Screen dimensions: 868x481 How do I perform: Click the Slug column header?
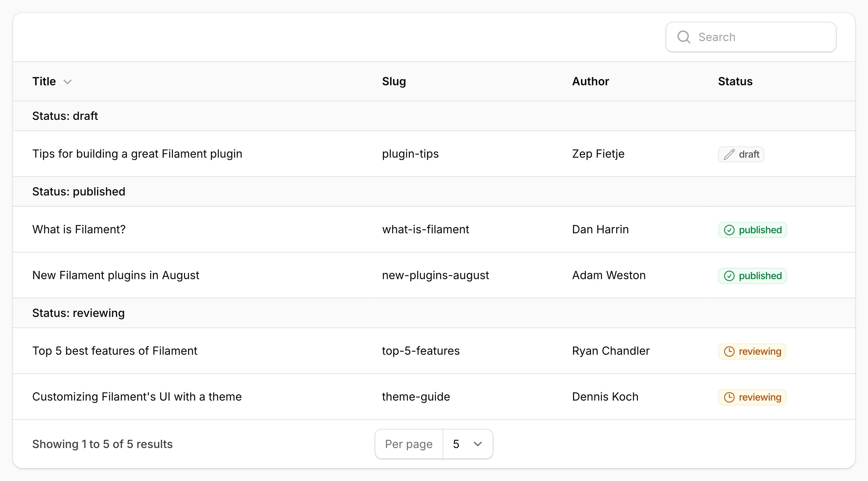tap(394, 81)
